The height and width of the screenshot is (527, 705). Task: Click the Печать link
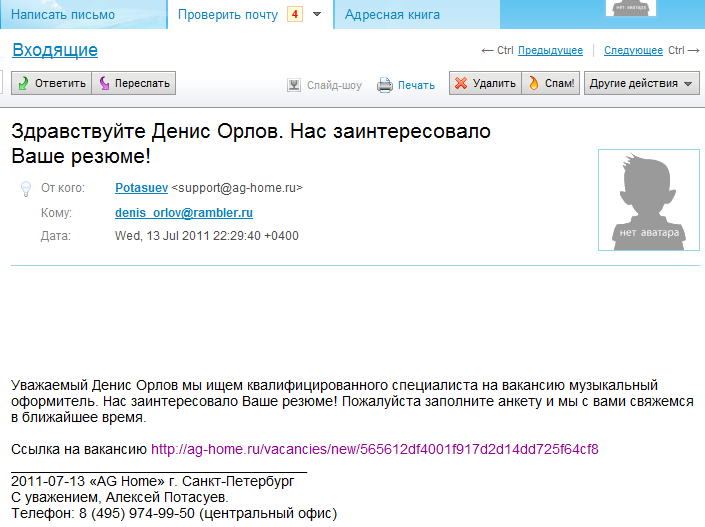416,85
